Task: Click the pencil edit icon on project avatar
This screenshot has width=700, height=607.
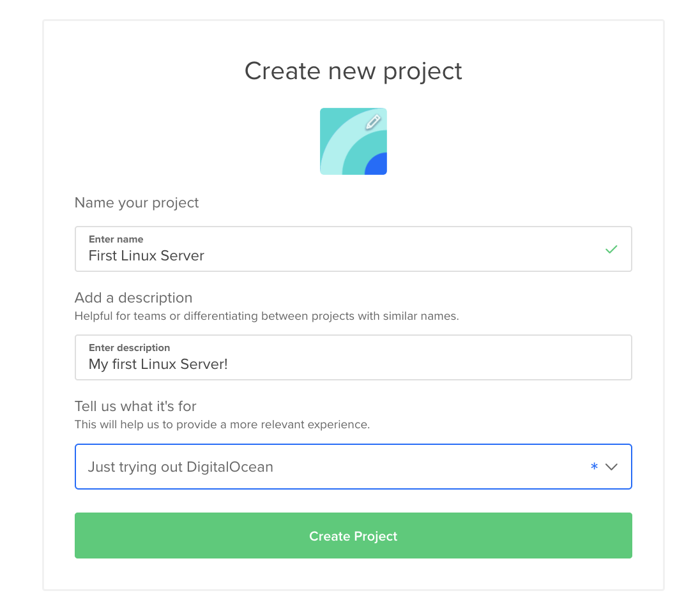Action: (x=374, y=121)
